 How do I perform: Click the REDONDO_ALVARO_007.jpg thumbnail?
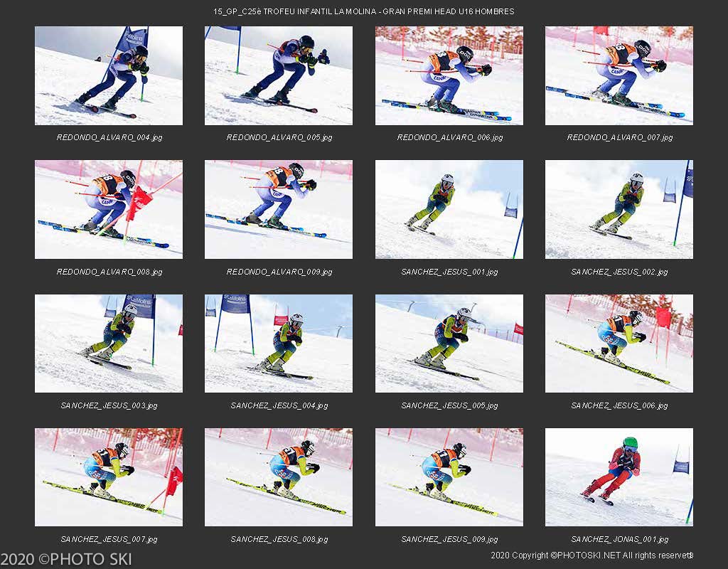coord(619,75)
